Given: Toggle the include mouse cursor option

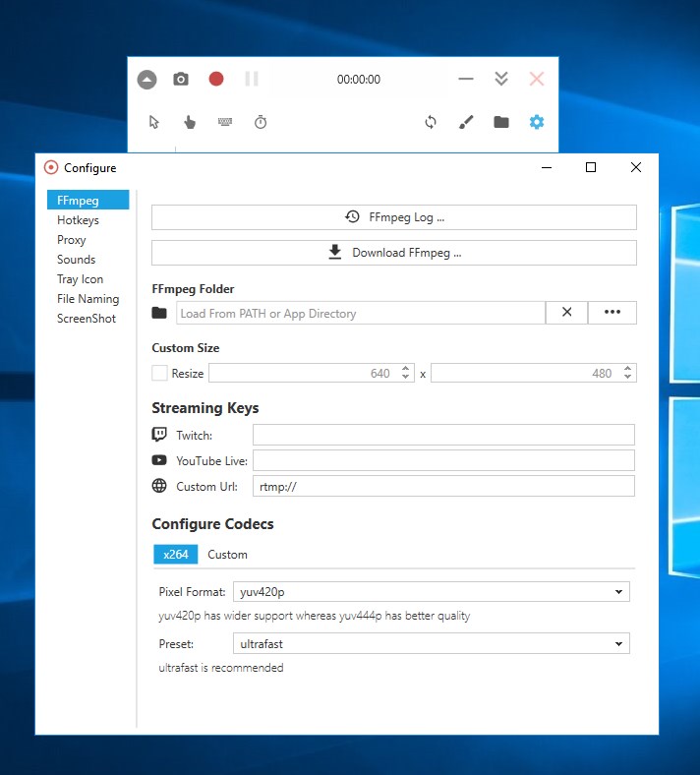Looking at the screenshot, I should point(154,122).
